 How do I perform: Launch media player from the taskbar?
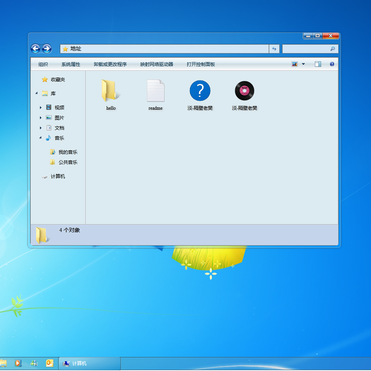coord(18,363)
